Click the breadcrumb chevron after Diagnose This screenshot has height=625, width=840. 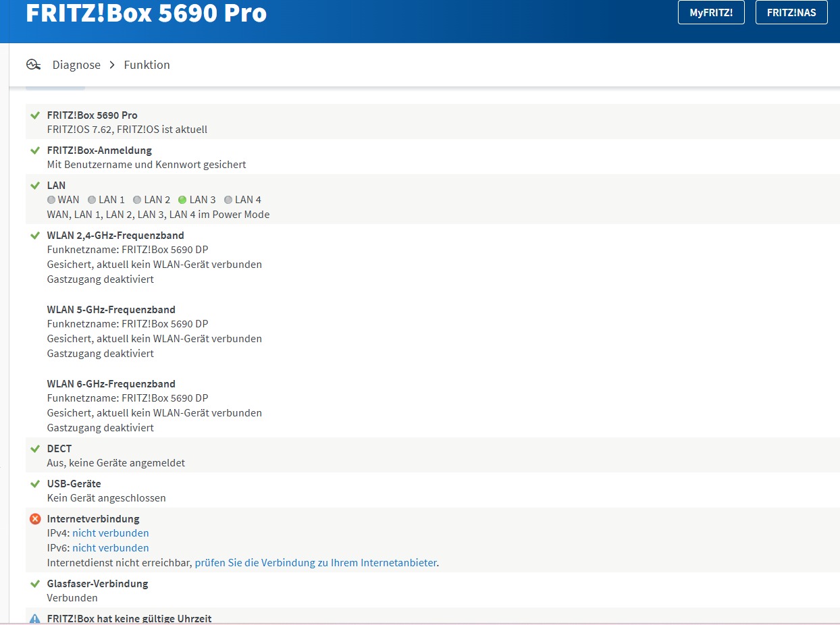tap(112, 65)
